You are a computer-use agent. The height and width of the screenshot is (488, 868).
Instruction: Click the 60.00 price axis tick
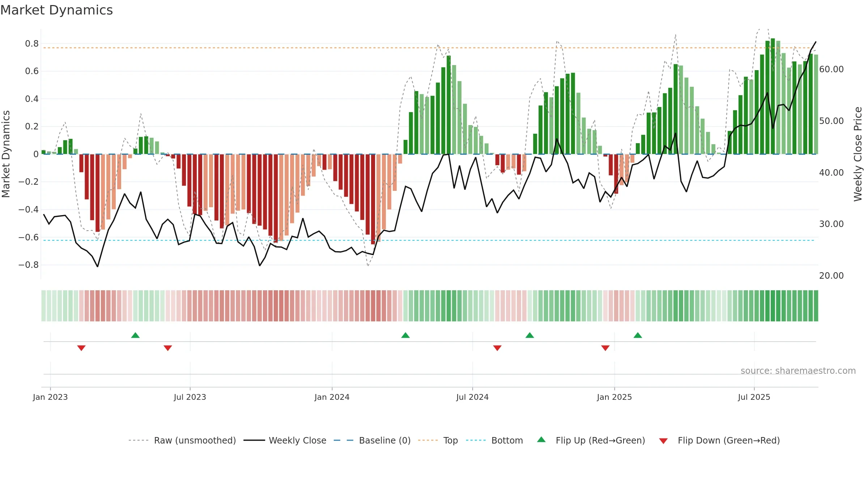pyautogui.click(x=831, y=69)
